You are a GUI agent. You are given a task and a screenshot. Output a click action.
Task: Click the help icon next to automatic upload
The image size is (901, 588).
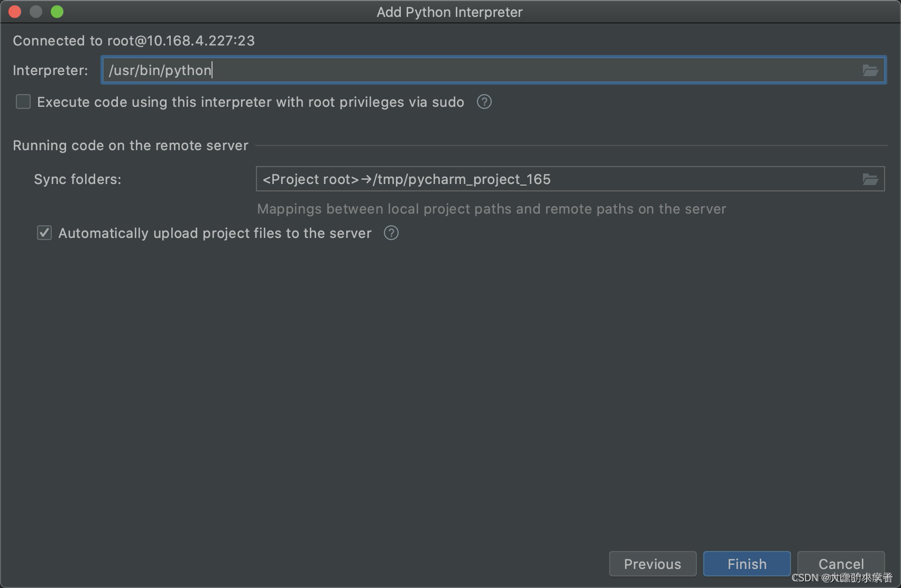click(391, 233)
